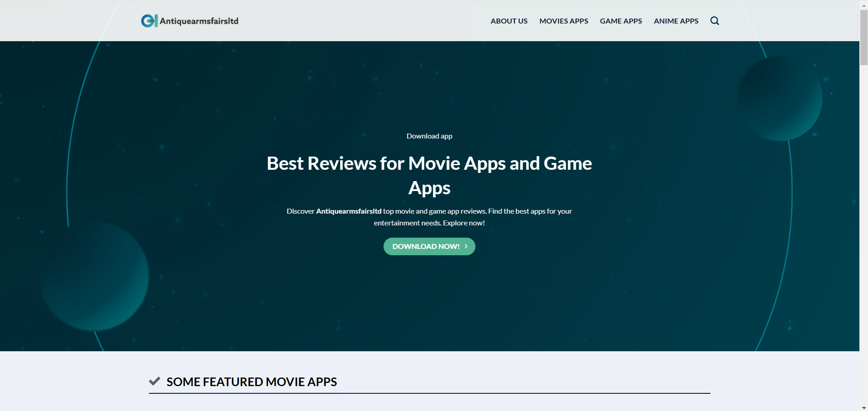Viewport: 868px width, 411px height.
Task: Click the Antiquearmsfairsltd logo icon
Action: click(x=149, y=21)
